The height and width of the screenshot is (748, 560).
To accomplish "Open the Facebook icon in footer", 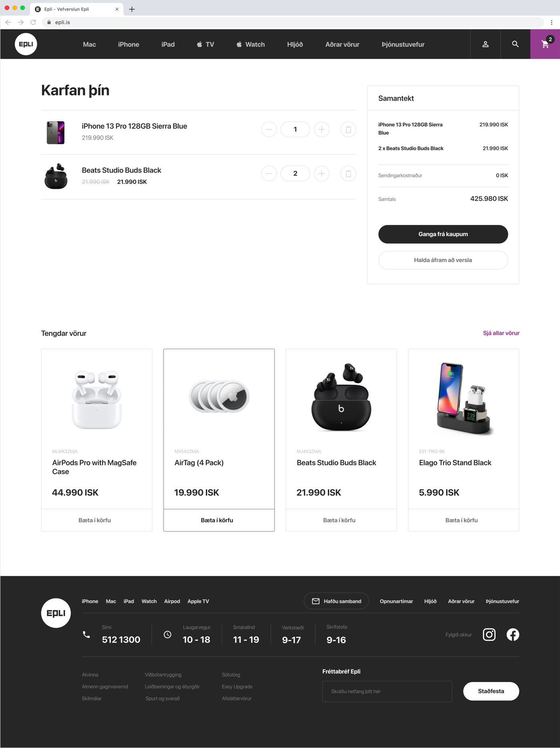I will click(513, 634).
